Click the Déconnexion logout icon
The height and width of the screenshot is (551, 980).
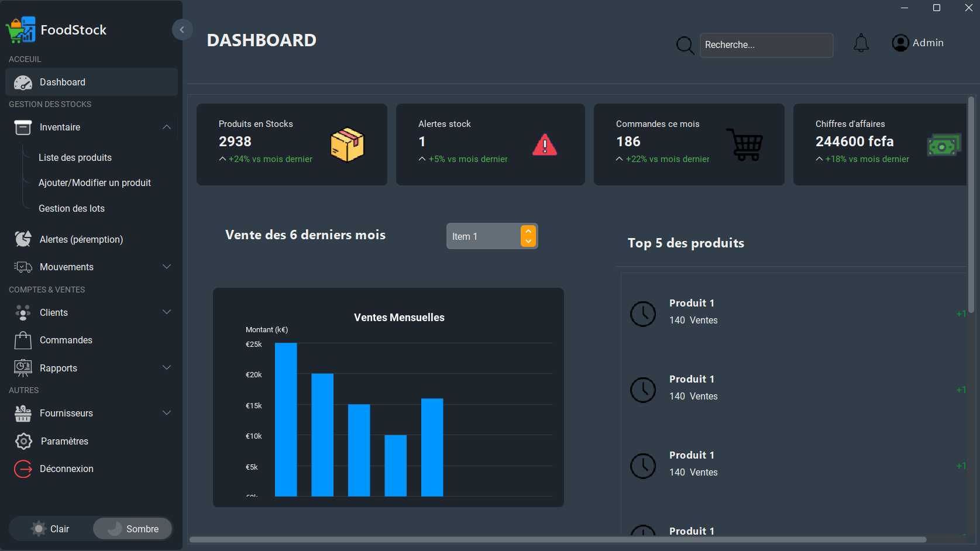[x=23, y=469]
